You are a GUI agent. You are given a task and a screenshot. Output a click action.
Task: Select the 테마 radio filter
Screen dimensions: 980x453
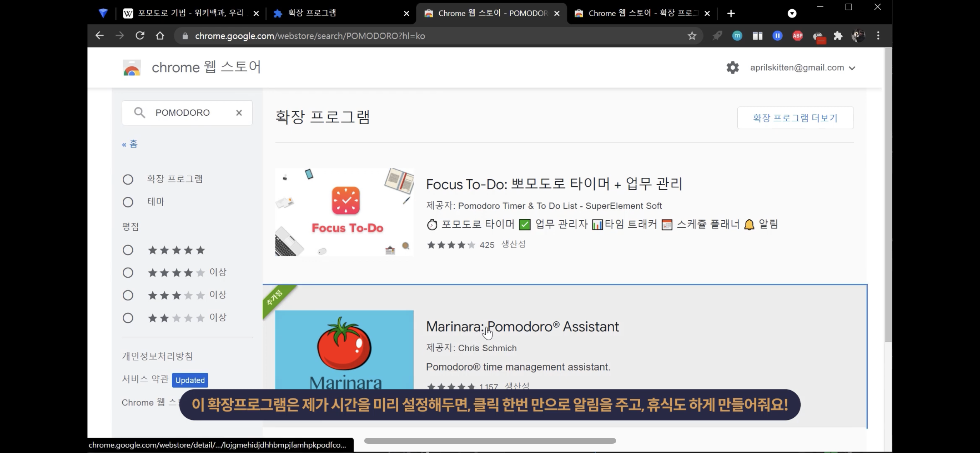(128, 202)
